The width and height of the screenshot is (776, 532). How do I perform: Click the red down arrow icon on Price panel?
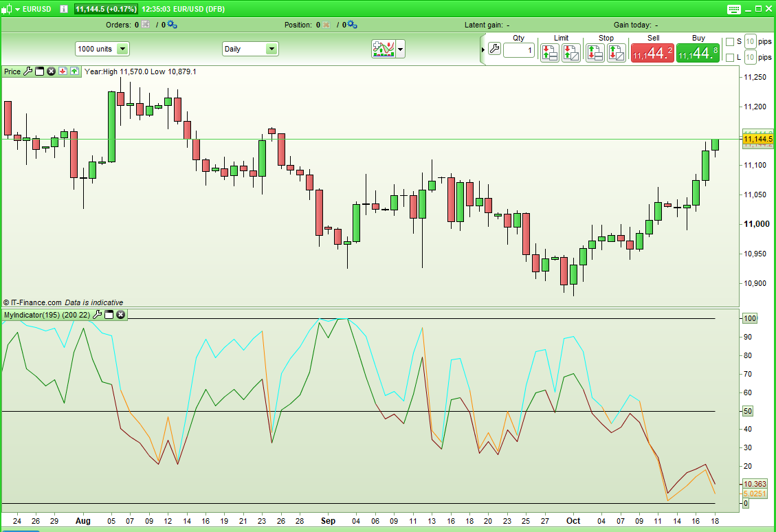[63, 71]
